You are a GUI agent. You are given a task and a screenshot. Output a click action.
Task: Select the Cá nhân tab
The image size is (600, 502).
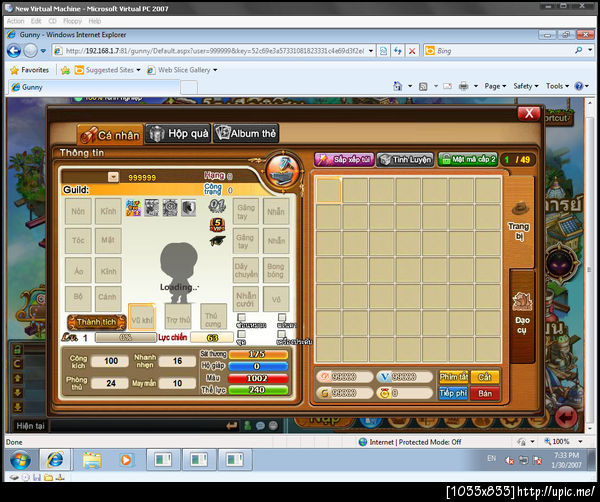tap(110, 134)
